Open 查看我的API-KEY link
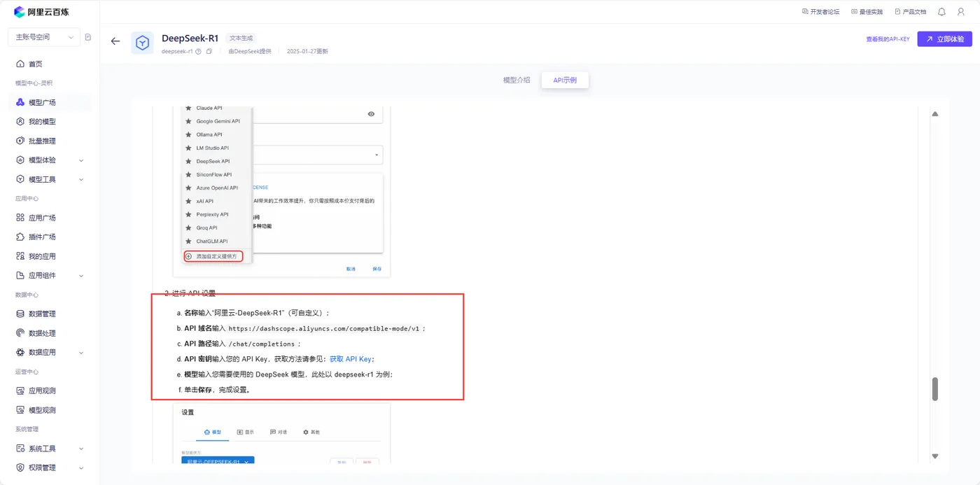 coord(888,39)
